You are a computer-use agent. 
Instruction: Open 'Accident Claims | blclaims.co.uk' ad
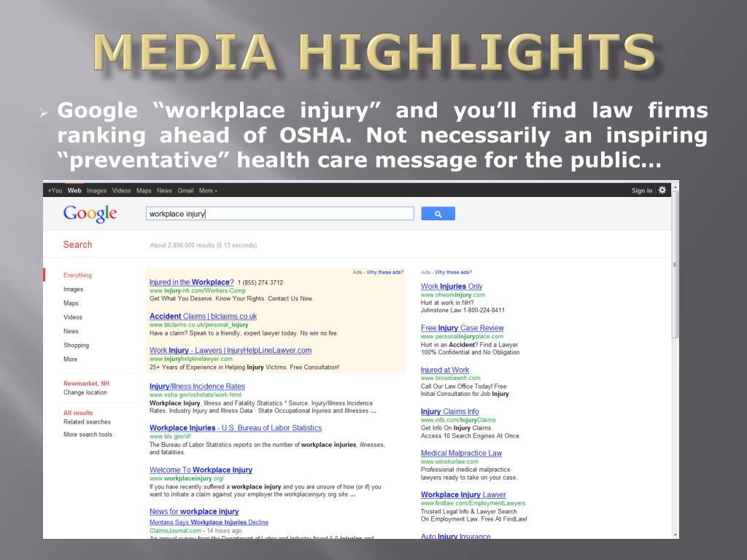point(203,316)
